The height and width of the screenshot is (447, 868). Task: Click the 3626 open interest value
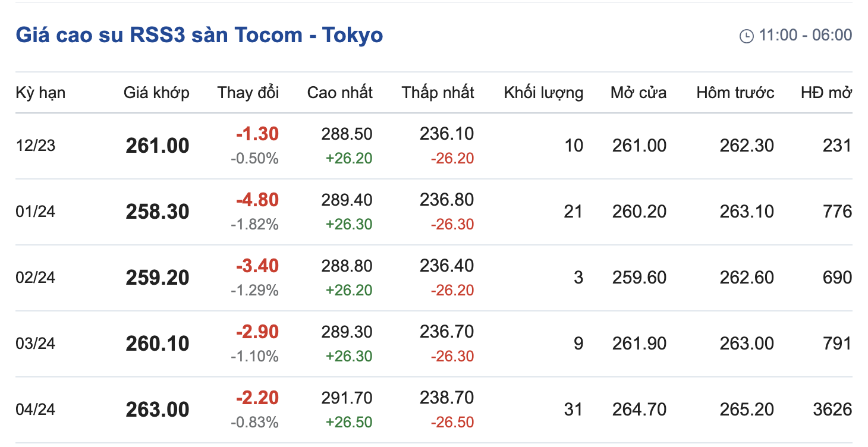(x=832, y=410)
